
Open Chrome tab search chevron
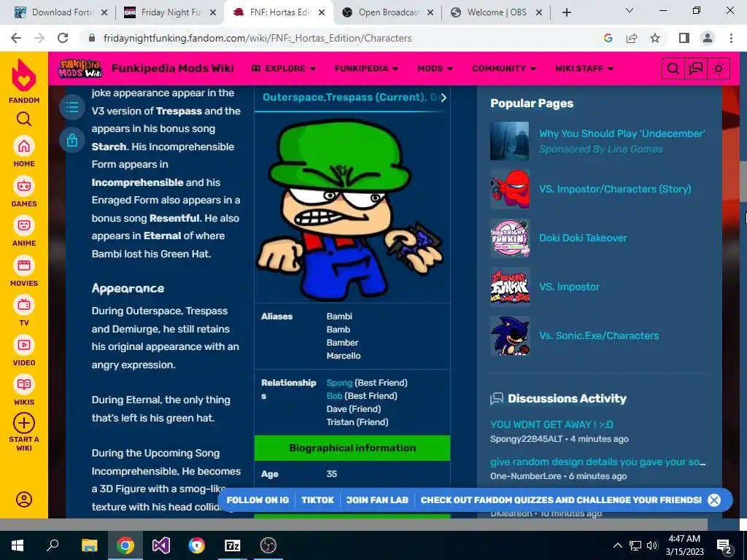[630, 10]
